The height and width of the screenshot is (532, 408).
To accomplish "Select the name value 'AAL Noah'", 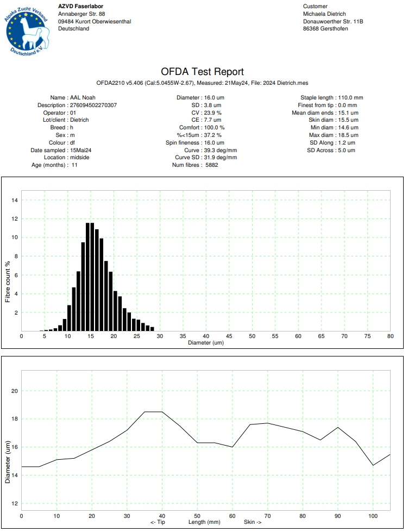I will [83, 98].
